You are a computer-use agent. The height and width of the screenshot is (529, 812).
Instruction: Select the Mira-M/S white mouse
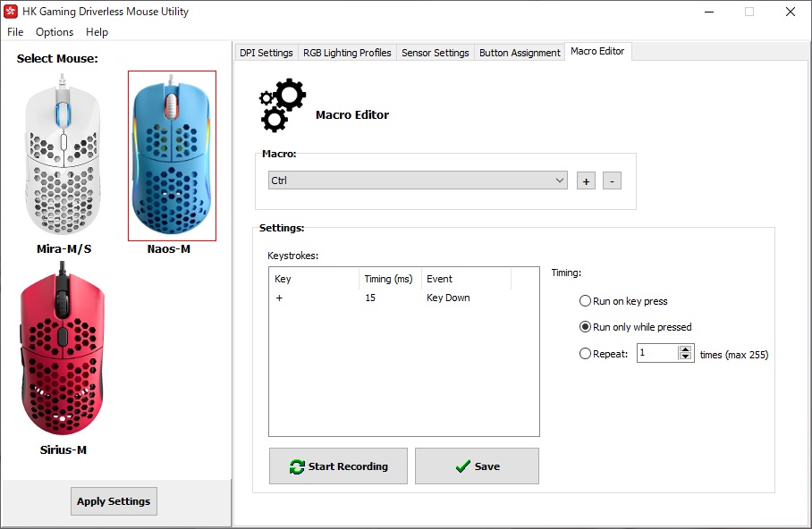coord(63,155)
